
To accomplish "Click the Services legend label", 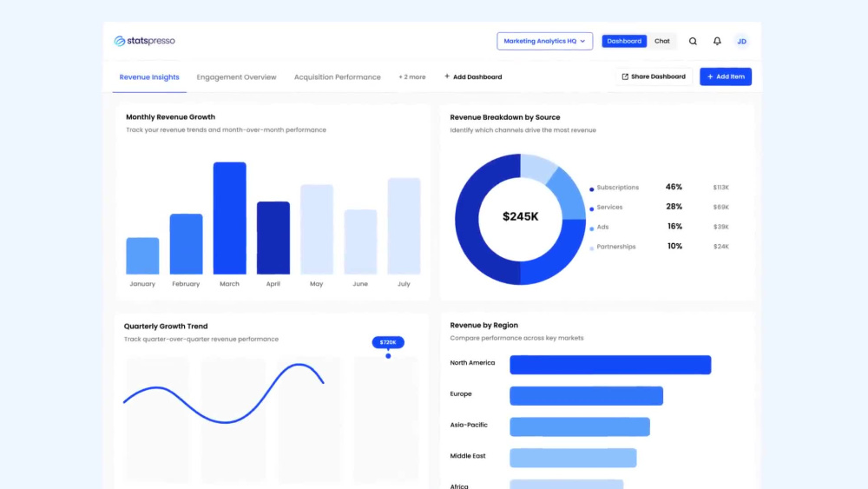I will 609,207.
